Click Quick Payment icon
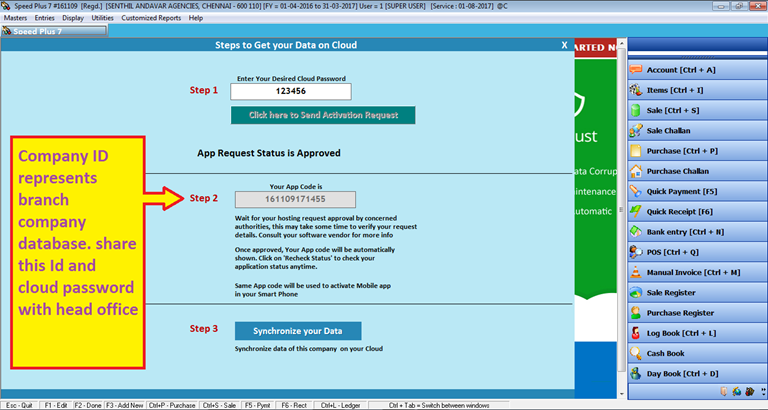The image size is (768, 410). [x=636, y=192]
